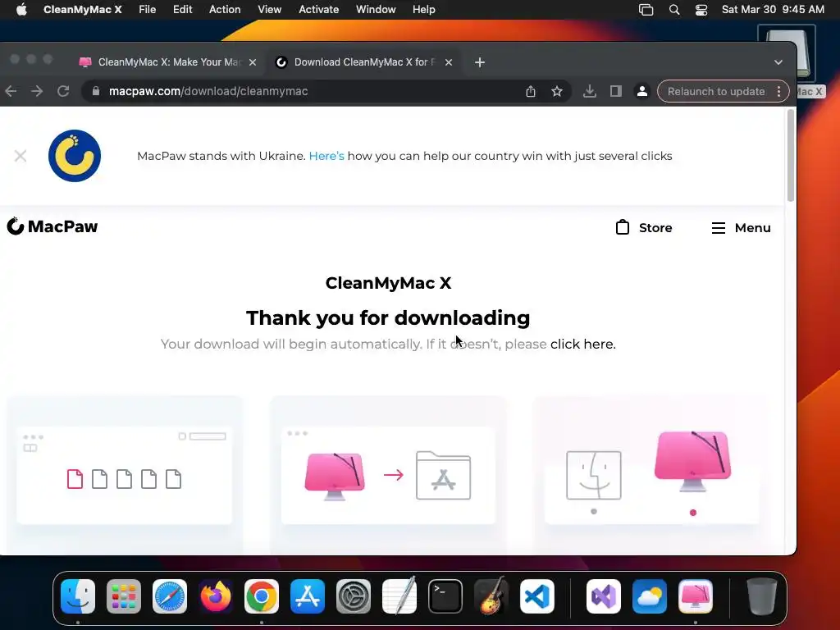Open Spotlight search in menu bar
The height and width of the screenshot is (630, 840).
(674, 10)
